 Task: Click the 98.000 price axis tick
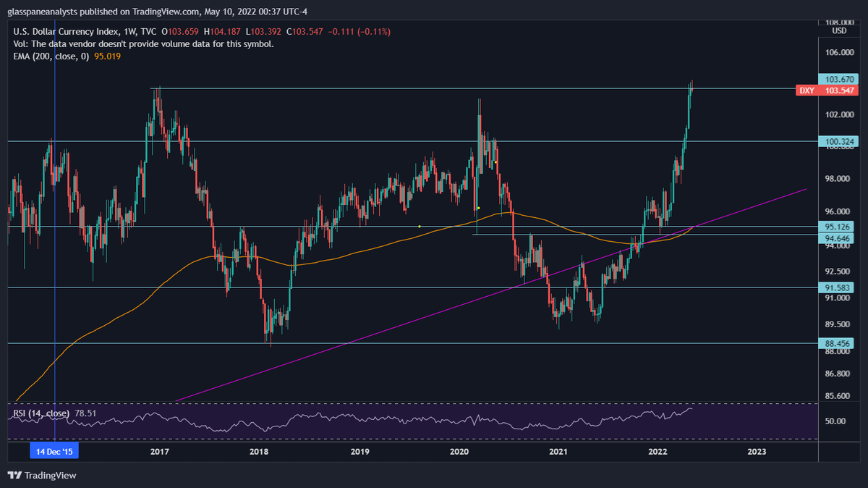pos(839,179)
